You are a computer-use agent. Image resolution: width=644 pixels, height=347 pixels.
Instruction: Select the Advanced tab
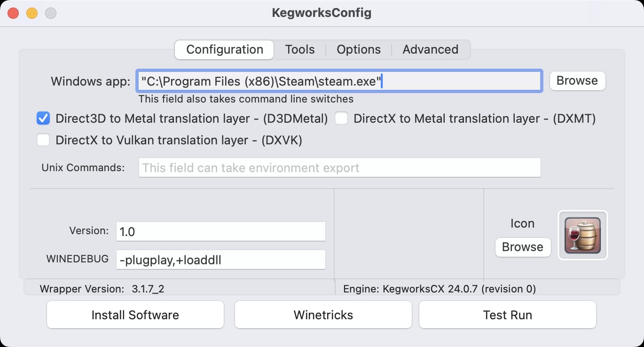(x=430, y=50)
